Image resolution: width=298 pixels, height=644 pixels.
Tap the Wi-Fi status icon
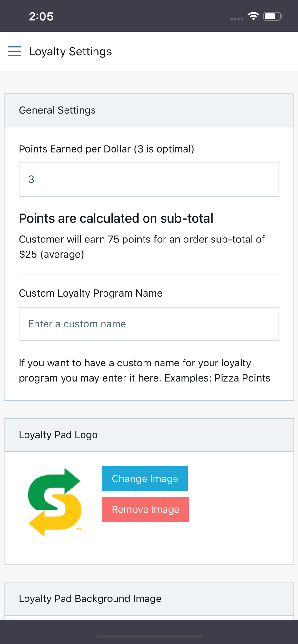tap(253, 16)
